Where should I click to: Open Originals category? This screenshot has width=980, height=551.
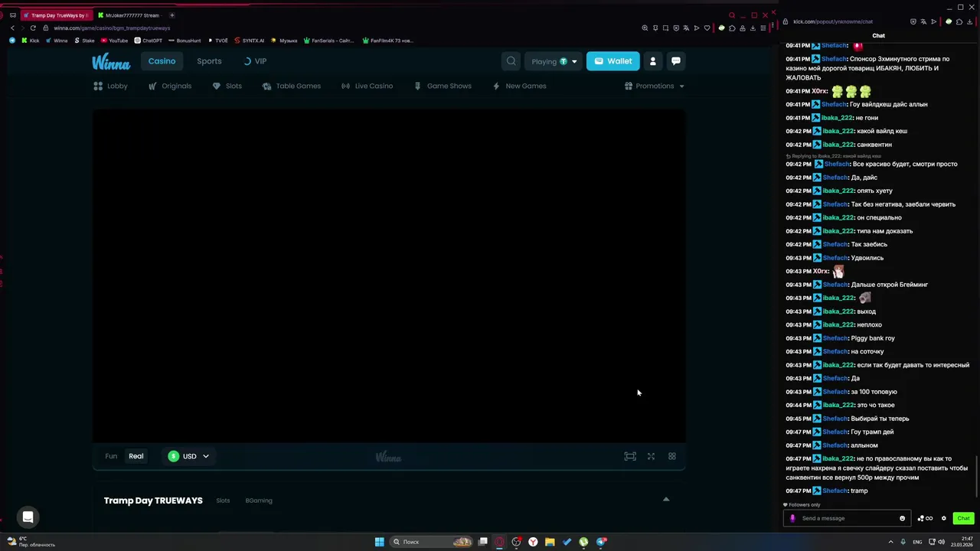click(169, 86)
